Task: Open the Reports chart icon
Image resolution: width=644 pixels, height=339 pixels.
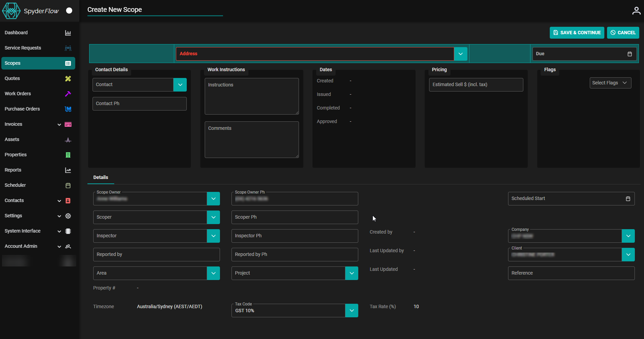Action: point(68,170)
